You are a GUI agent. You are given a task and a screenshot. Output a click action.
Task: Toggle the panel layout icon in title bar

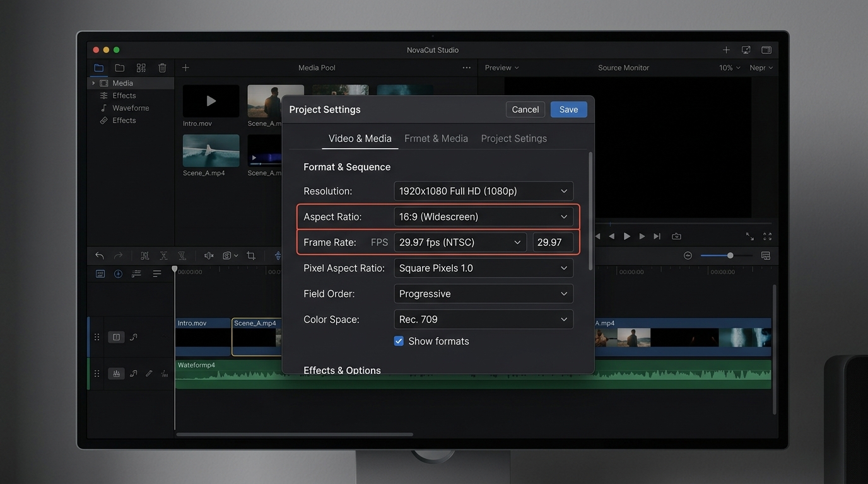pyautogui.click(x=766, y=50)
